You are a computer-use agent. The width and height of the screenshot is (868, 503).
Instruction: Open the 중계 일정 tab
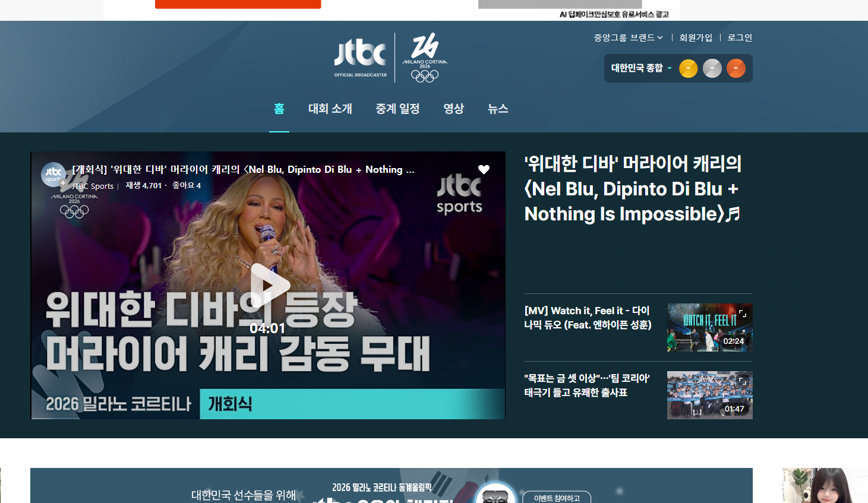pyautogui.click(x=397, y=109)
